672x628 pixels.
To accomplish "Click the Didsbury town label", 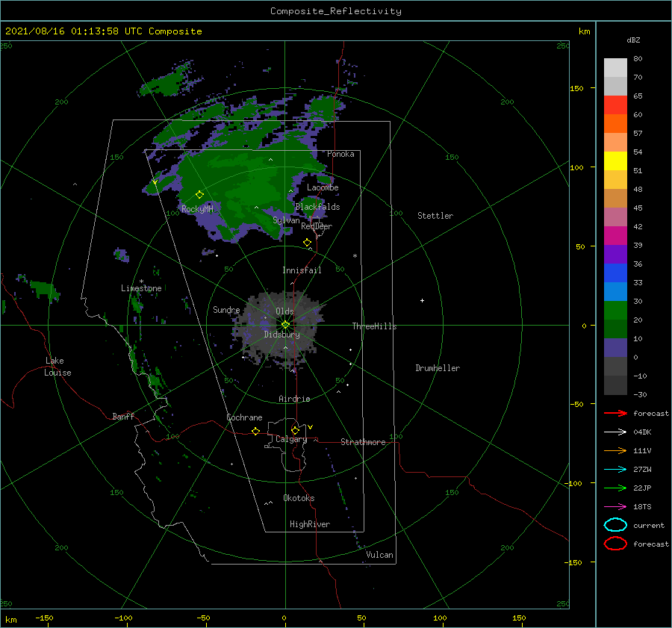I will click(281, 335).
